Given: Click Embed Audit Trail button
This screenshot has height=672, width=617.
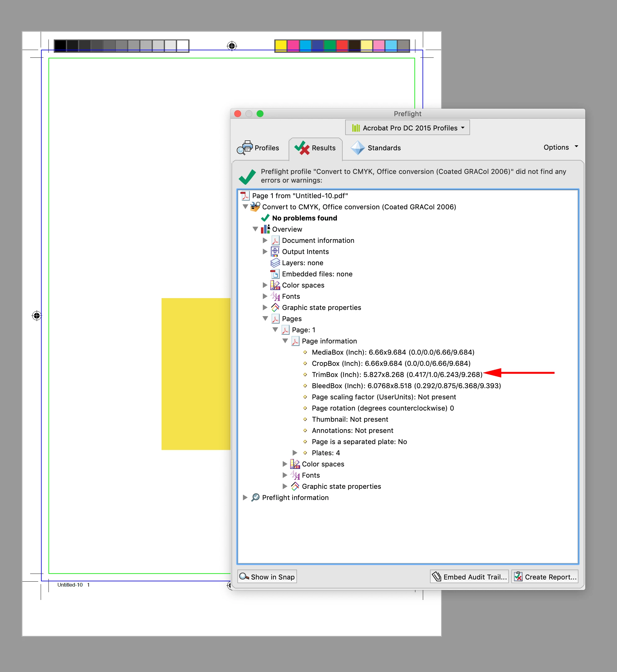Looking at the screenshot, I should [469, 577].
